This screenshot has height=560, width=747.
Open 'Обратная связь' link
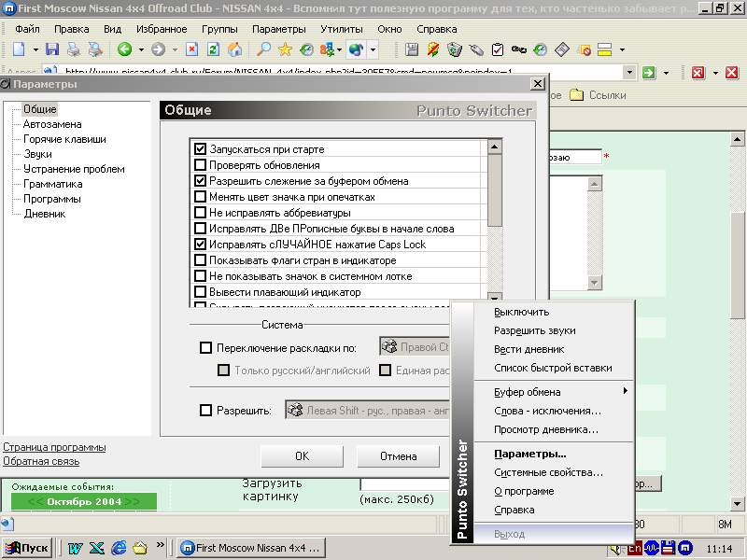tap(41, 461)
